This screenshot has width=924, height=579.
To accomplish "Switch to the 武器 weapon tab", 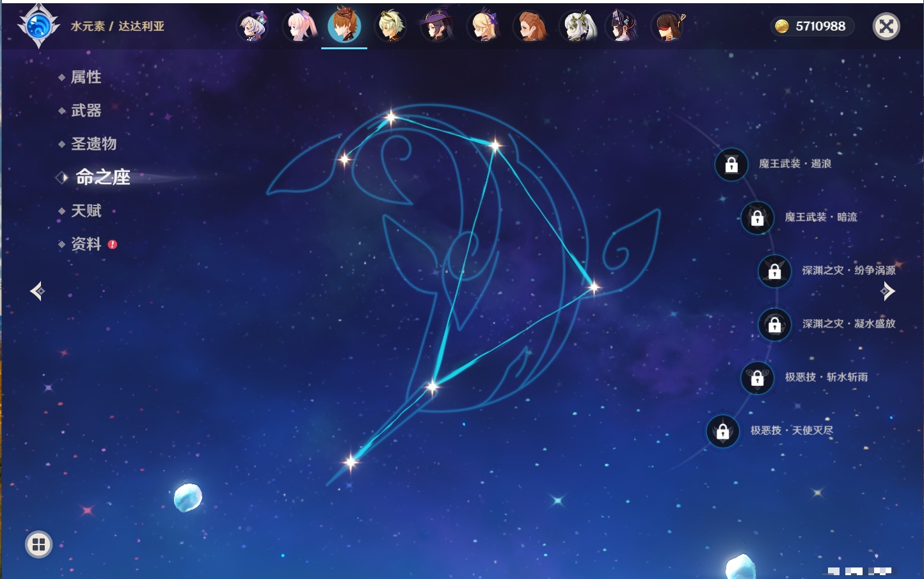I will [86, 111].
